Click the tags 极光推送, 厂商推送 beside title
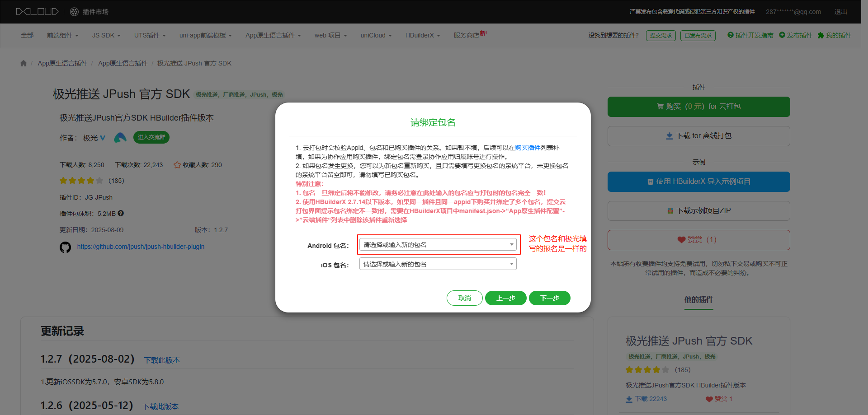The width and height of the screenshot is (868, 415). pyautogui.click(x=239, y=95)
